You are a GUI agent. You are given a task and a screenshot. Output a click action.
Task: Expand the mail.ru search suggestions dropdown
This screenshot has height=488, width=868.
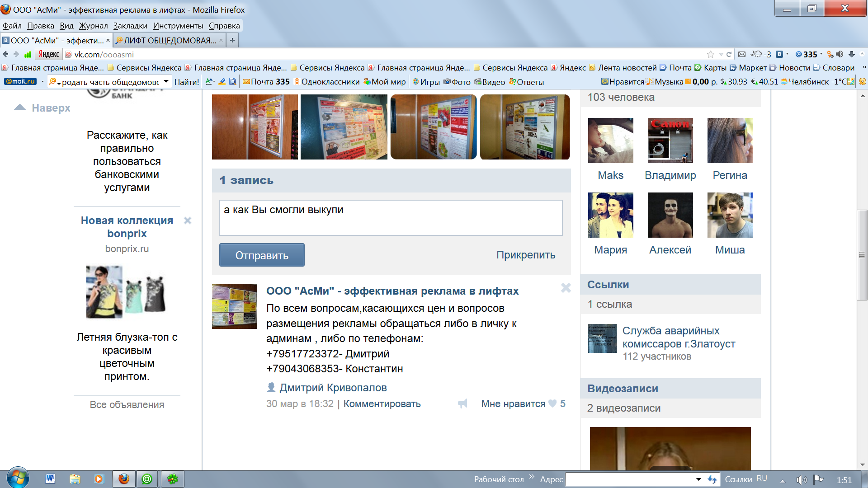[x=166, y=82]
